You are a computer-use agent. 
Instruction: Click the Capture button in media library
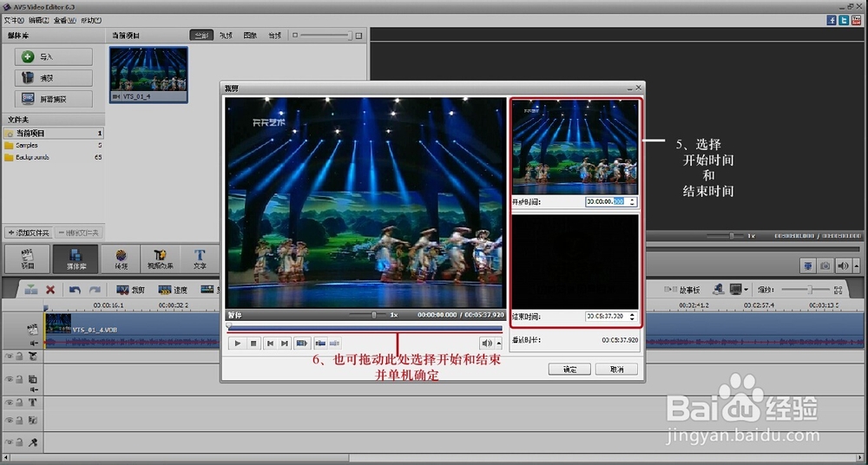[x=54, y=78]
